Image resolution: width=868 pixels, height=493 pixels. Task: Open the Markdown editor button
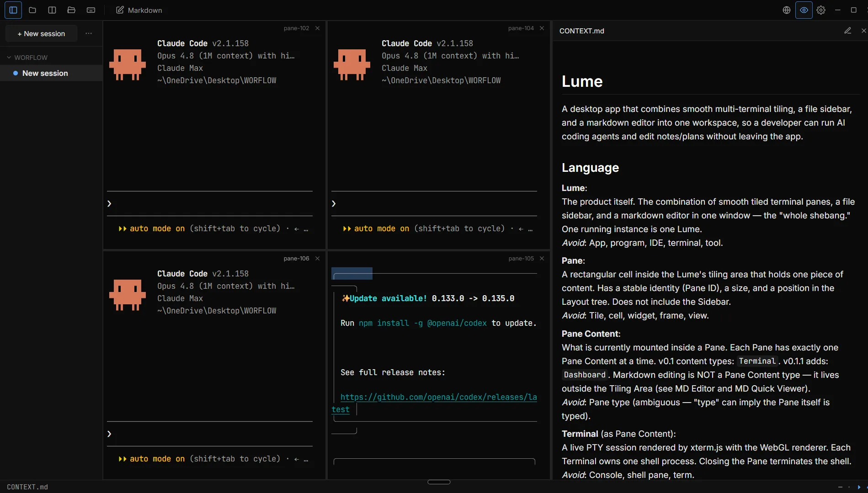coord(139,10)
